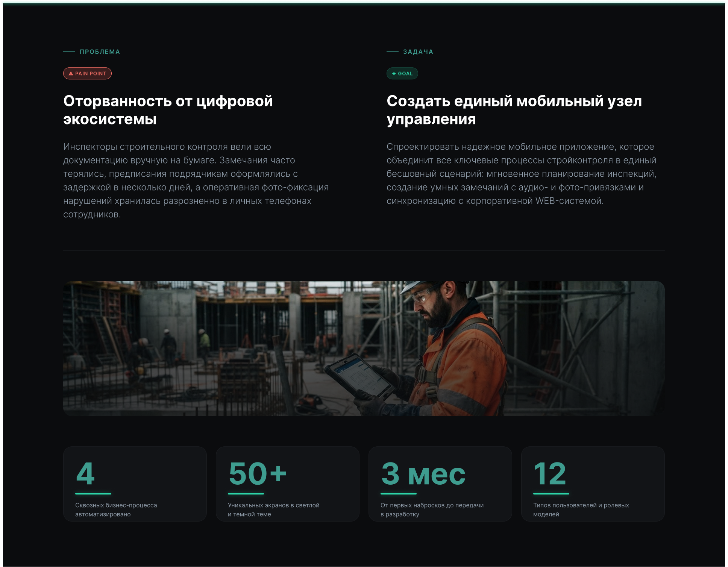This screenshot has height=567, width=728.
Task: Click caption От первых набросков до передачи
Action: (432, 510)
